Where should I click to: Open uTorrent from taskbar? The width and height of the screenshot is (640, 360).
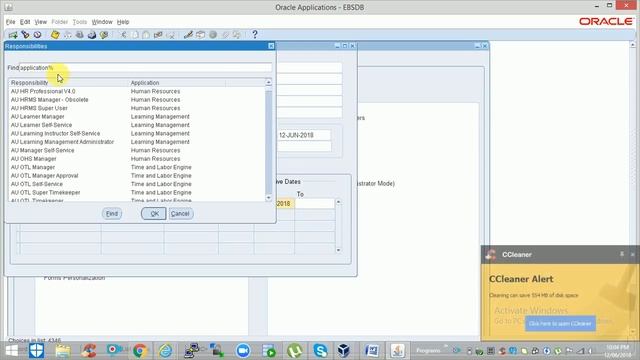point(295,351)
